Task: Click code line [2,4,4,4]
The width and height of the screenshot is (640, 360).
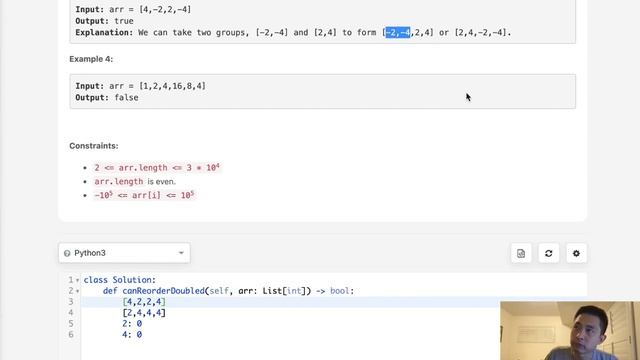Action: click(x=144, y=313)
